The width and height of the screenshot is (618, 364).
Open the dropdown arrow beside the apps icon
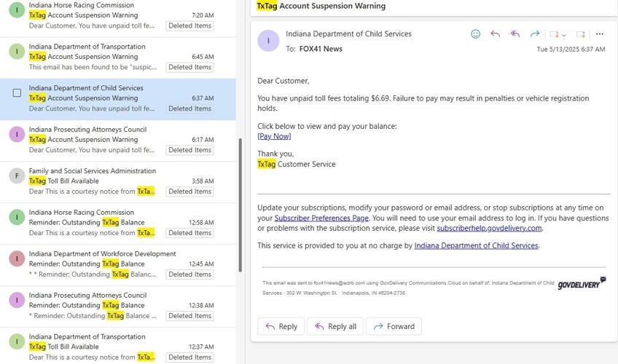click(x=563, y=35)
